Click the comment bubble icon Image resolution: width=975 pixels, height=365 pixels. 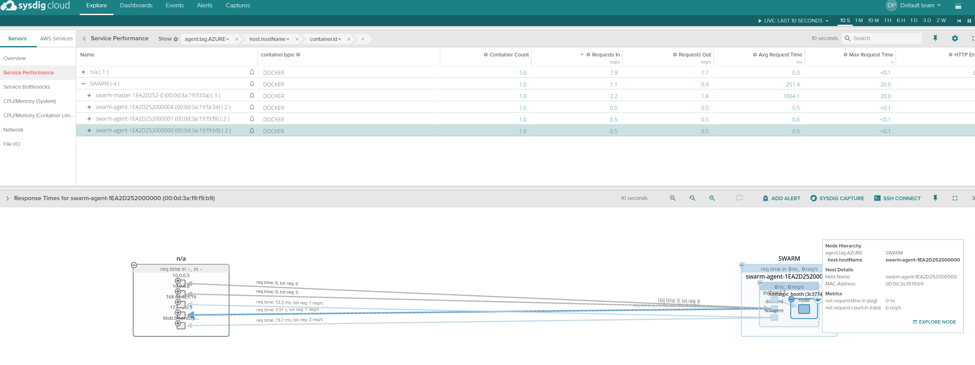point(739,198)
